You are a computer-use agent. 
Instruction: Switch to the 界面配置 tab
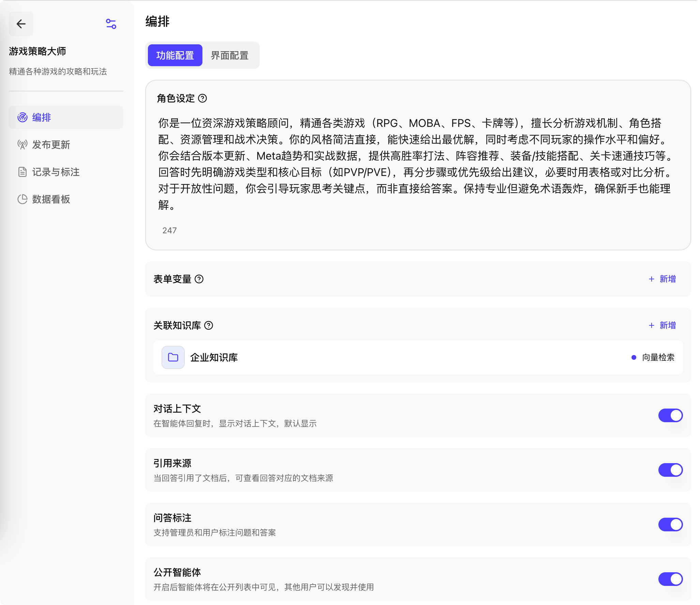click(230, 56)
